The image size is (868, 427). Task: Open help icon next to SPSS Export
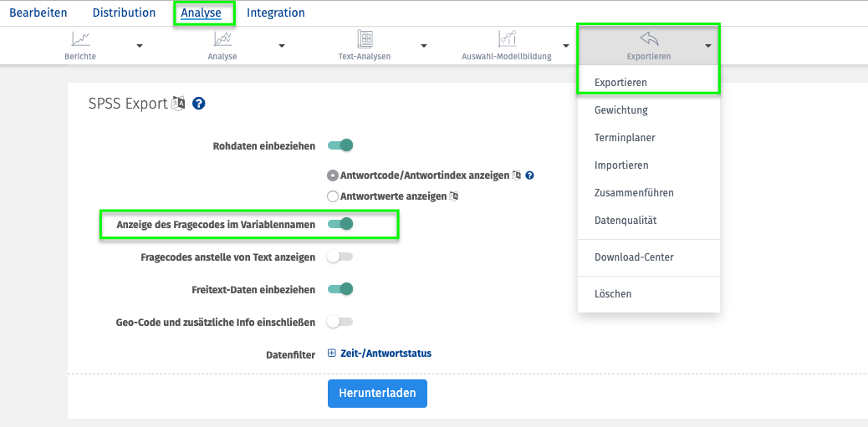pyautogui.click(x=199, y=104)
